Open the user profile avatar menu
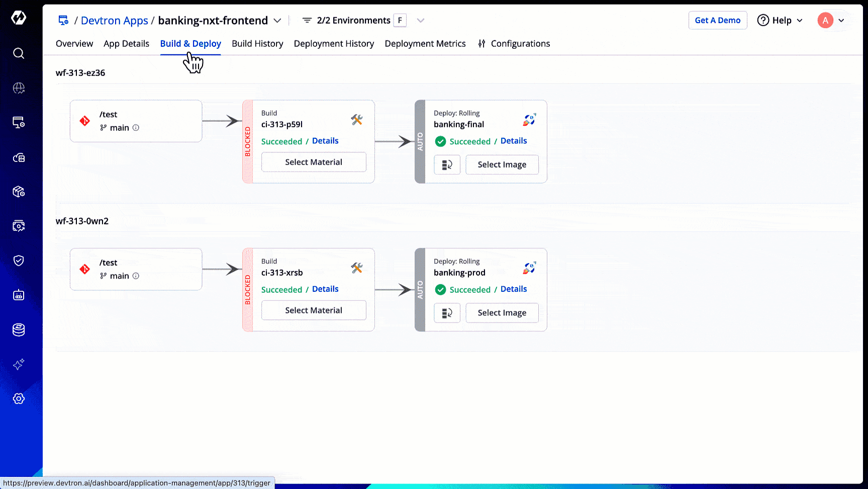This screenshot has width=868, height=489. (x=831, y=21)
